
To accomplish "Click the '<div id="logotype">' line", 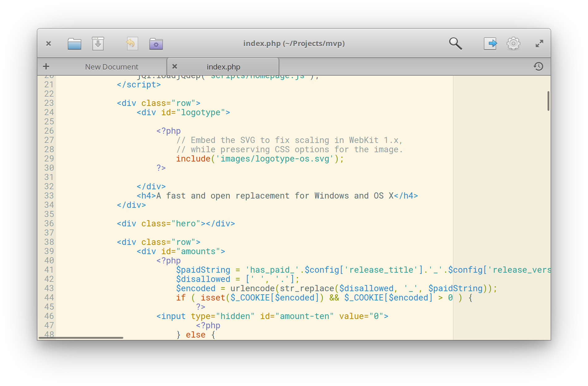I will (183, 112).
